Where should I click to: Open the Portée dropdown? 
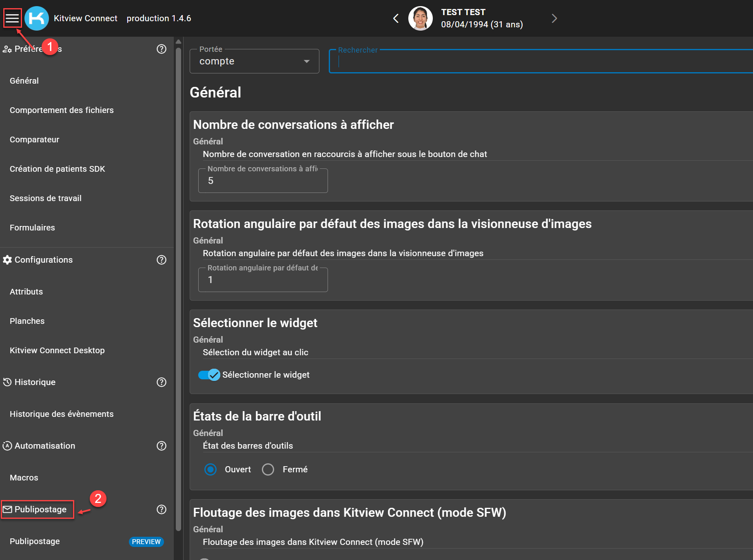click(x=254, y=61)
